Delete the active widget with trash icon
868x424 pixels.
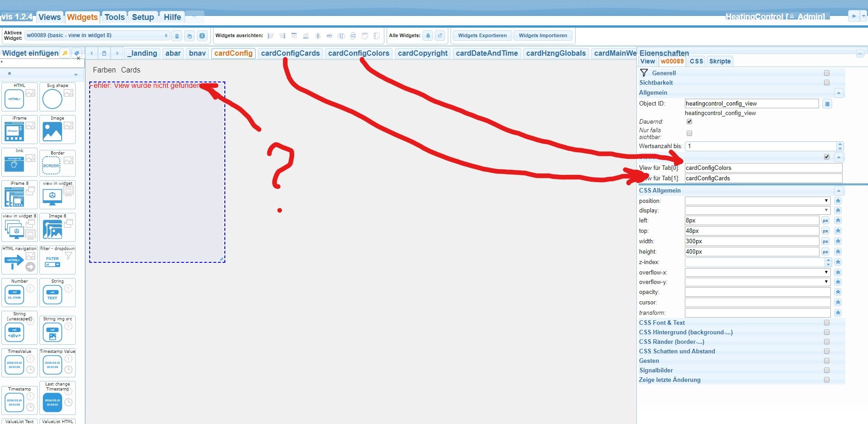tap(177, 36)
